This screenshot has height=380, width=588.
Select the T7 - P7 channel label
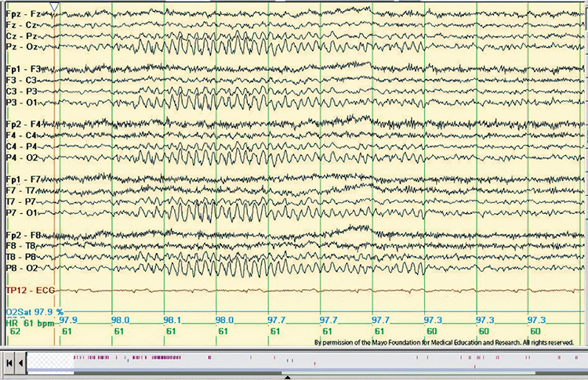[20, 201]
